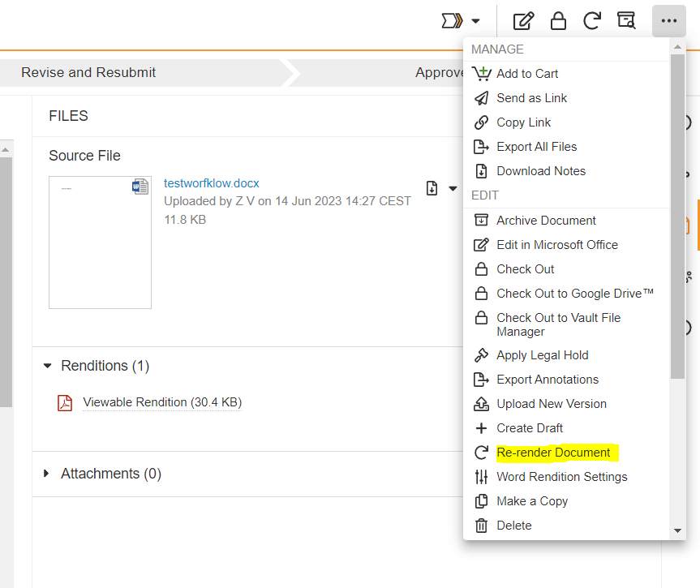Click the workflow arrow icon in toolbar

452,21
